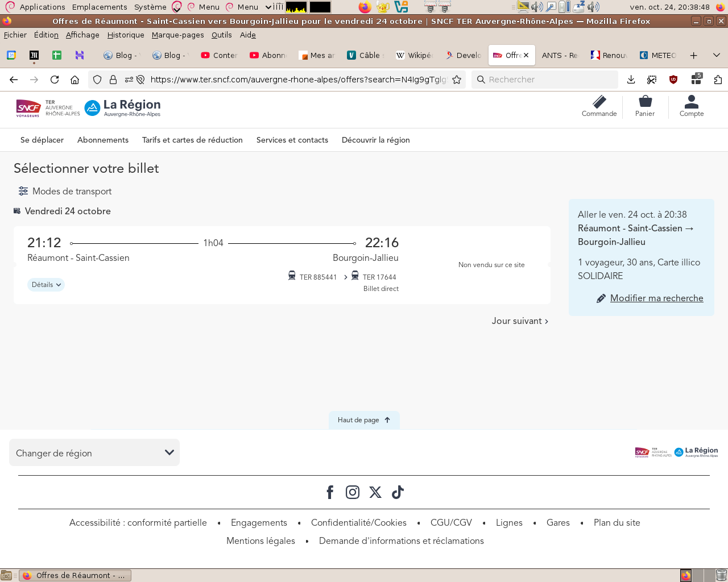Open the Abonnements navigation menu
Image resolution: width=728 pixels, height=582 pixels.
[x=103, y=140]
